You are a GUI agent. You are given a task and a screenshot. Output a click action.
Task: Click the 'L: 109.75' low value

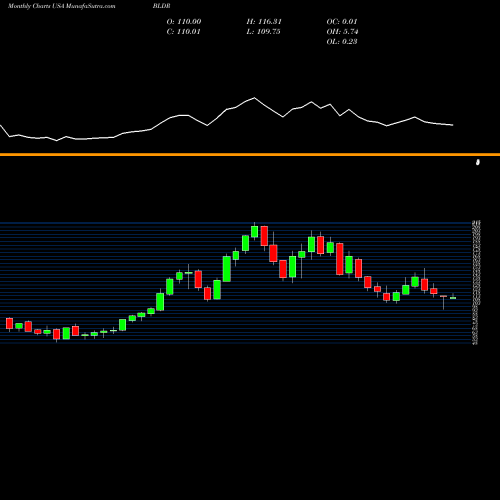click(263, 32)
